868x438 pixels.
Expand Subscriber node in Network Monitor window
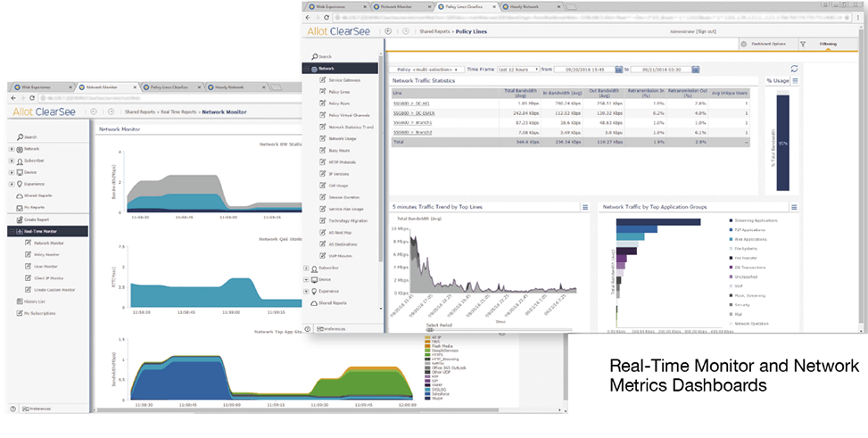(x=12, y=161)
